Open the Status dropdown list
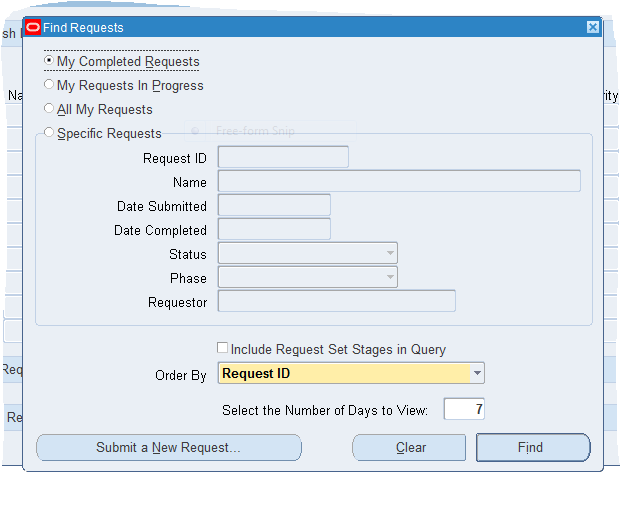 click(x=389, y=254)
